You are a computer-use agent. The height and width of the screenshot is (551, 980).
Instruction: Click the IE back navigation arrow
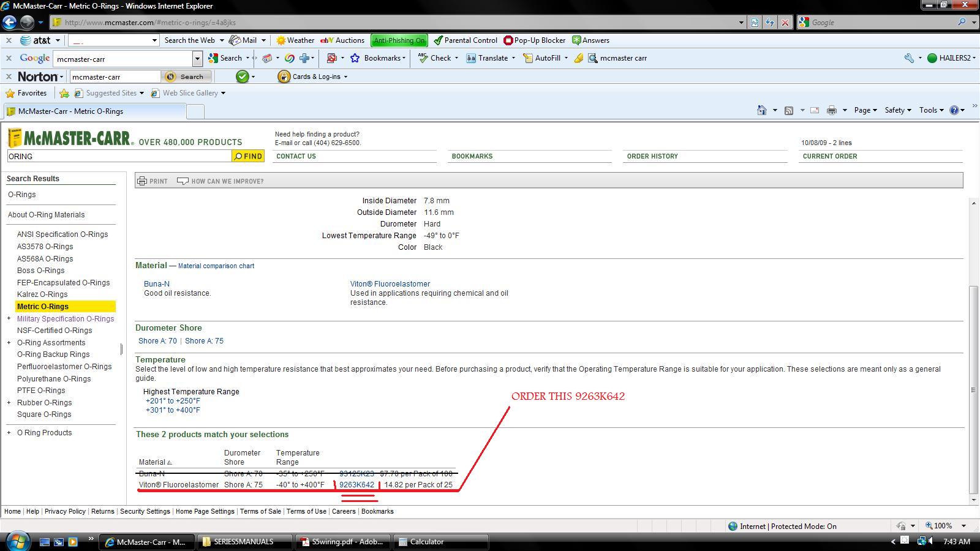tap(9, 23)
